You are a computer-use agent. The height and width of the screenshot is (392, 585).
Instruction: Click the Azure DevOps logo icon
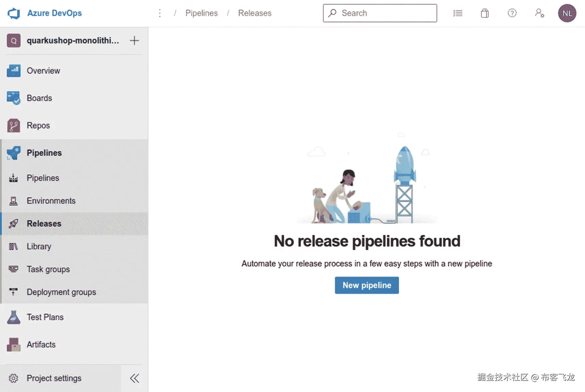(14, 13)
